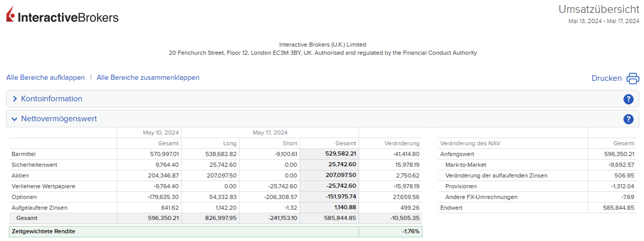Open help for Nettovermögenswert section
644x241 pixels.
[628, 119]
